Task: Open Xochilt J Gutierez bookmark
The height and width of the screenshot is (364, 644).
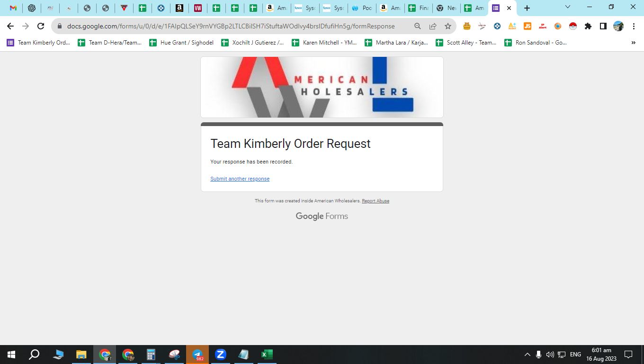Action: [253, 43]
